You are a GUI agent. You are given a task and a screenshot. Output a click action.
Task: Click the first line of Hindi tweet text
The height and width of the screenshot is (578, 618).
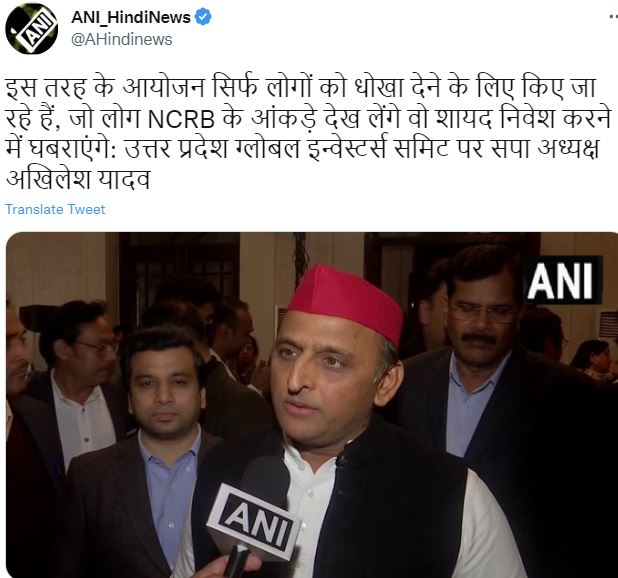[x=300, y=88]
